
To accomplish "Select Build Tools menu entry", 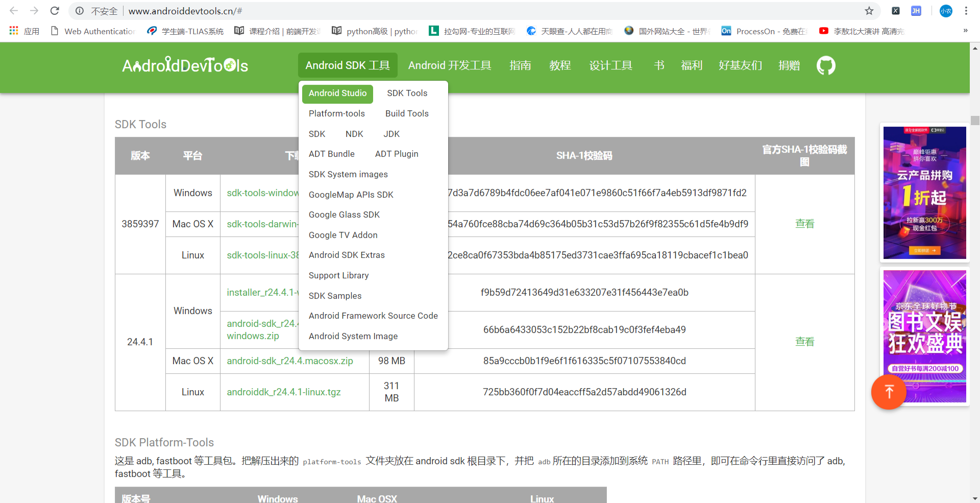I will (x=407, y=113).
